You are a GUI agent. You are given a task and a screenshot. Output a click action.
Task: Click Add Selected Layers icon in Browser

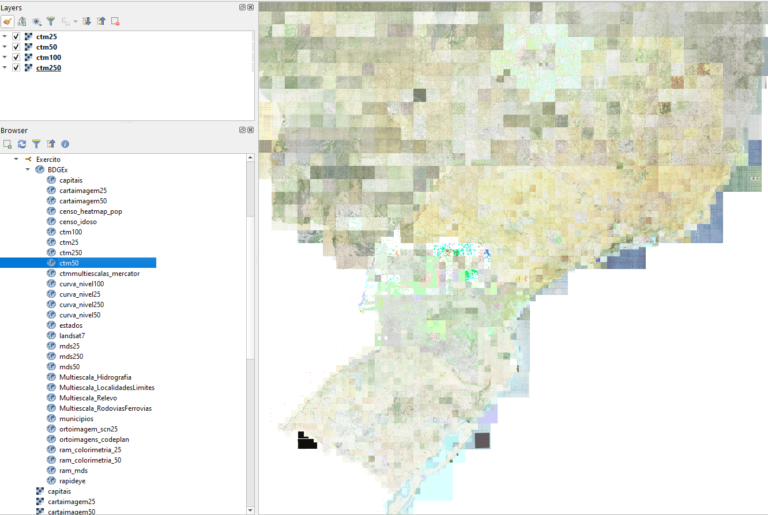[7, 144]
